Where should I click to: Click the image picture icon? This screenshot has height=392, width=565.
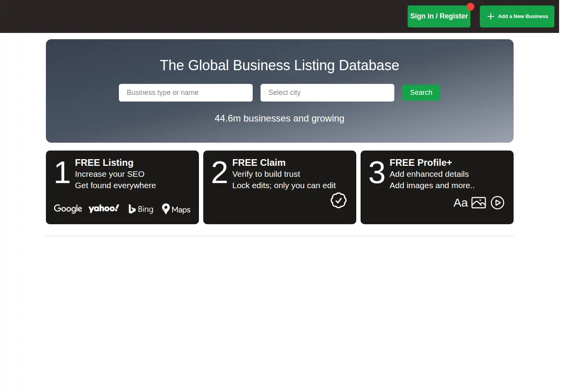point(479,203)
